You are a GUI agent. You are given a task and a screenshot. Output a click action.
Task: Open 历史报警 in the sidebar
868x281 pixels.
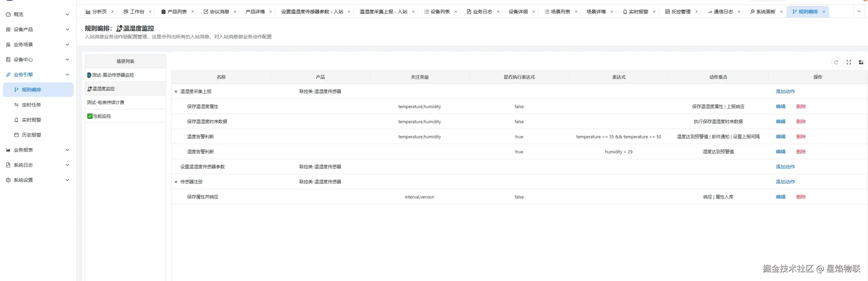38,135
